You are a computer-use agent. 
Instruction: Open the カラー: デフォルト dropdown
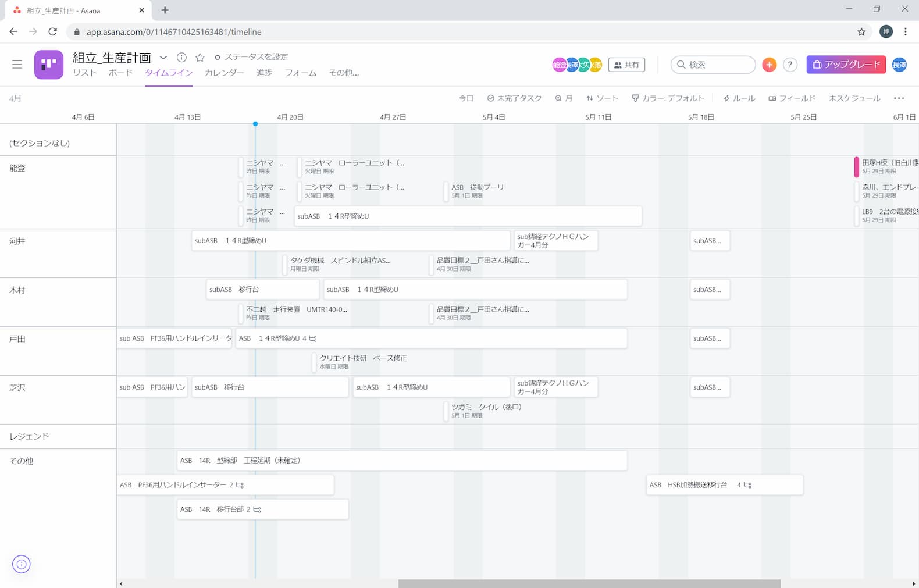pyautogui.click(x=668, y=98)
